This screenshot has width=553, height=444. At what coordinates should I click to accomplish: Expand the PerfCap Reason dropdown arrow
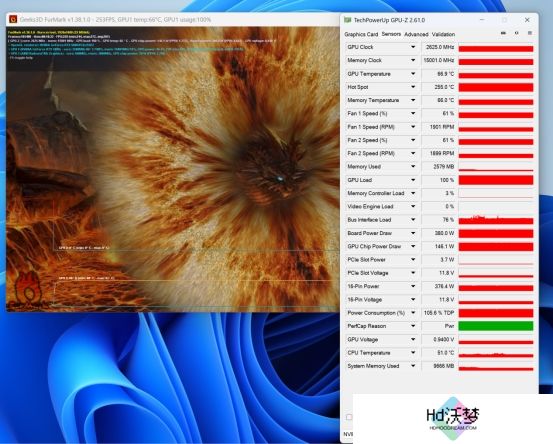pos(413,326)
